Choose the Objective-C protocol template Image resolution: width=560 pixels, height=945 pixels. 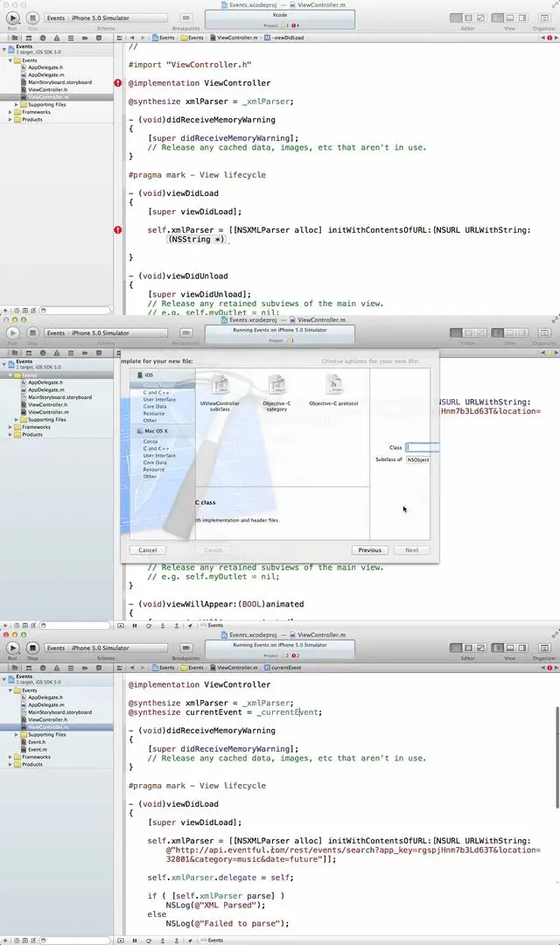[x=333, y=390]
